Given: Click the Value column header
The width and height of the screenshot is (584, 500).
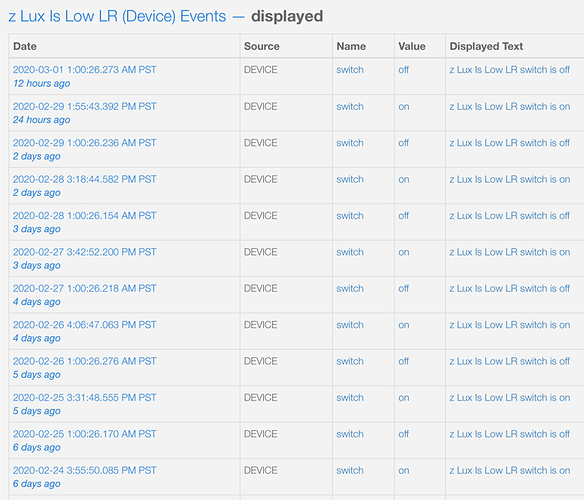Looking at the screenshot, I should [x=412, y=46].
